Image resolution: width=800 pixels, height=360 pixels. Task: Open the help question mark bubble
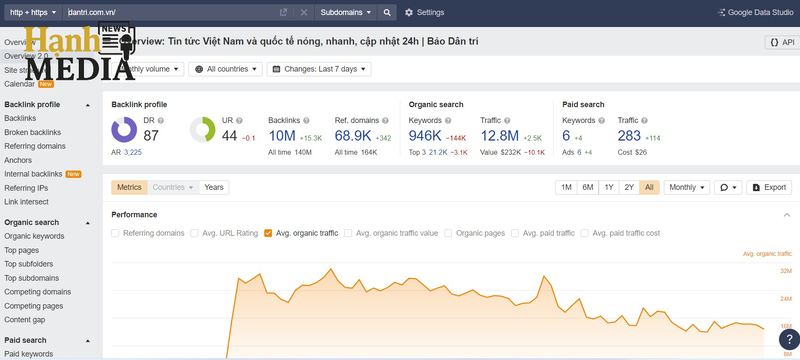tap(789, 339)
